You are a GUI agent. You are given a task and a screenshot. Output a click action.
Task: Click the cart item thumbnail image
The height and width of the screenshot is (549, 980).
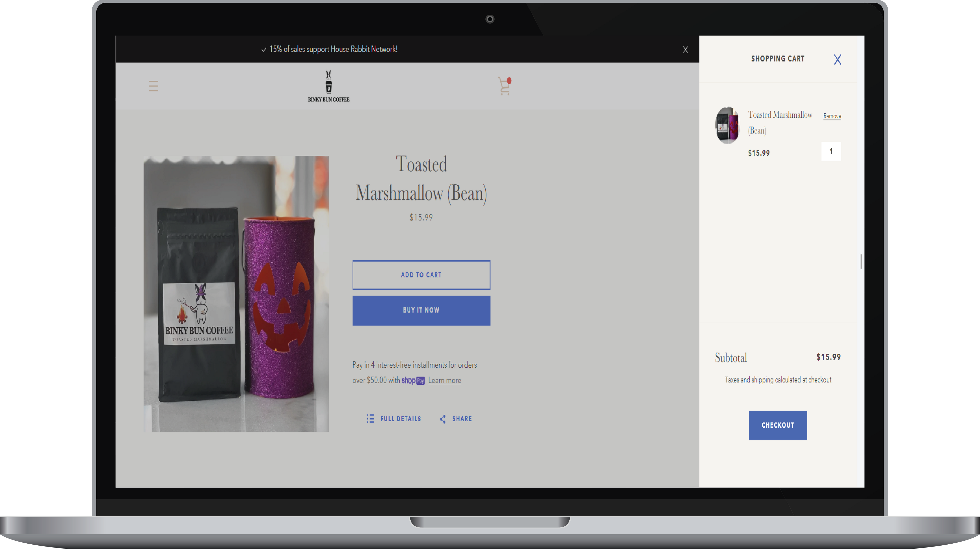[x=727, y=125]
